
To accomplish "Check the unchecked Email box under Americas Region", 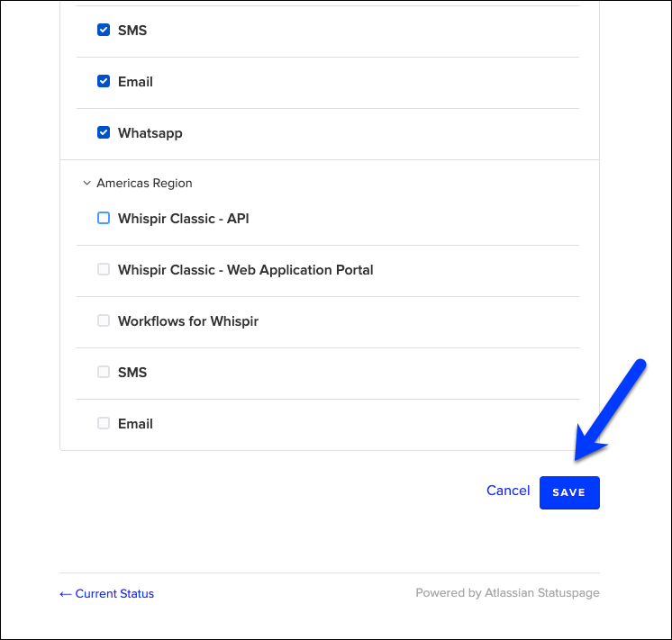I will (104, 423).
